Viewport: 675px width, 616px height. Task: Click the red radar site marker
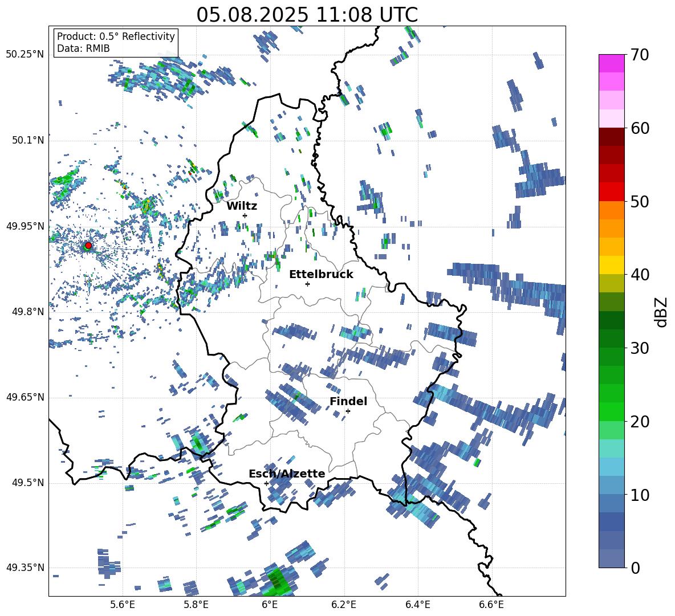[x=88, y=246]
